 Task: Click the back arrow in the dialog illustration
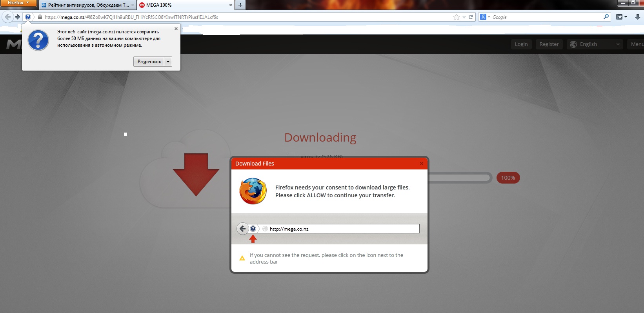click(243, 229)
